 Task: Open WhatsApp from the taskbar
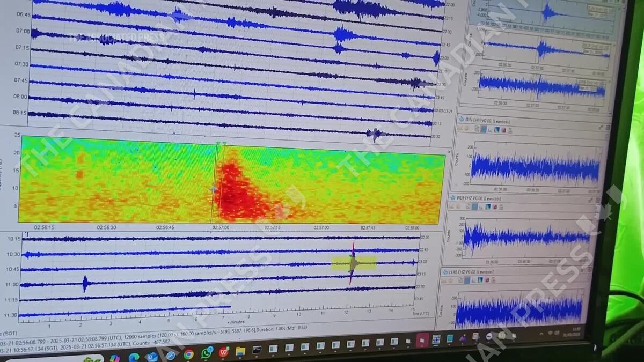coord(207,353)
